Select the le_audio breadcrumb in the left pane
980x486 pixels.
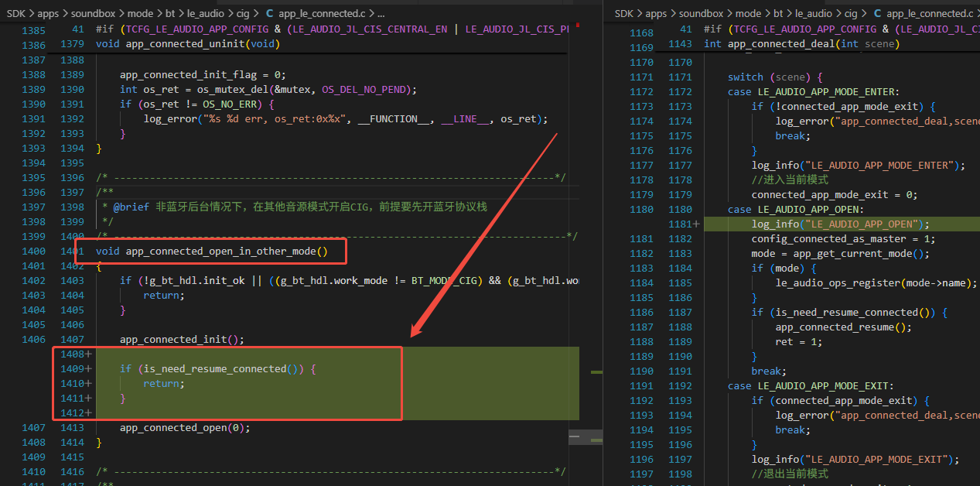[205, 13]
